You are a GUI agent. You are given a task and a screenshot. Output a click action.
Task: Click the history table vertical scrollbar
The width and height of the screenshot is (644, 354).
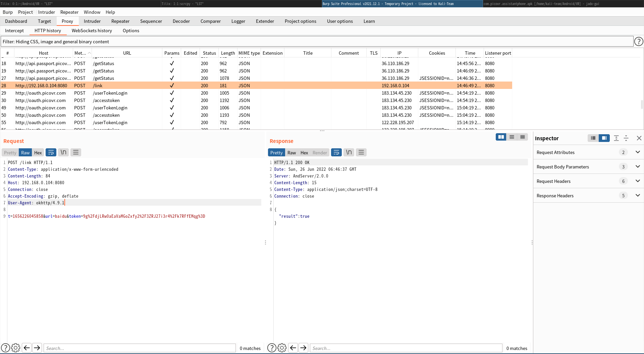coord(642,104)
